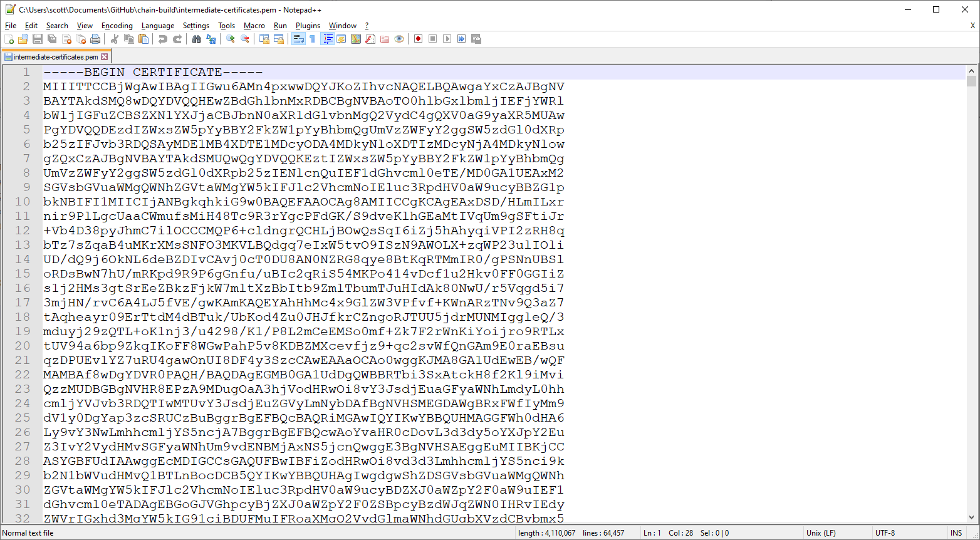Click the Zoom In magnifier icon

[231, 39]
